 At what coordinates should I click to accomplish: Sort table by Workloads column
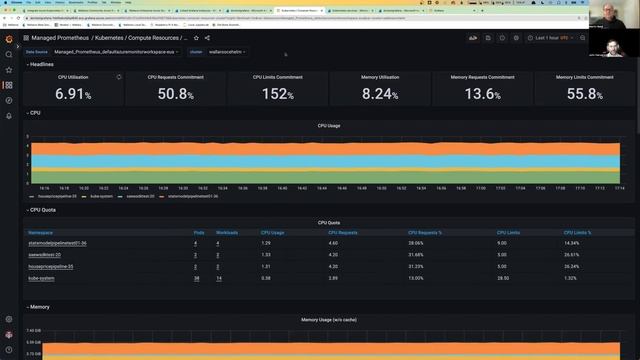tap(227, 233)
